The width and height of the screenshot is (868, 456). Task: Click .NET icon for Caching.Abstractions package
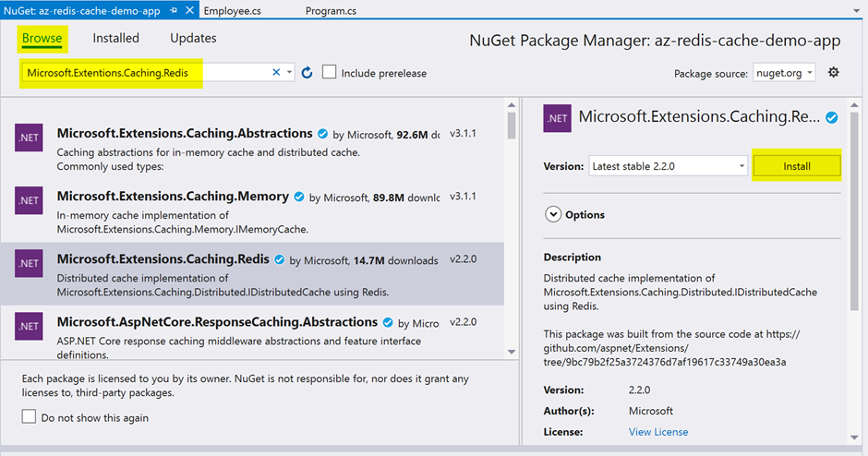click(x=29, y=138)
